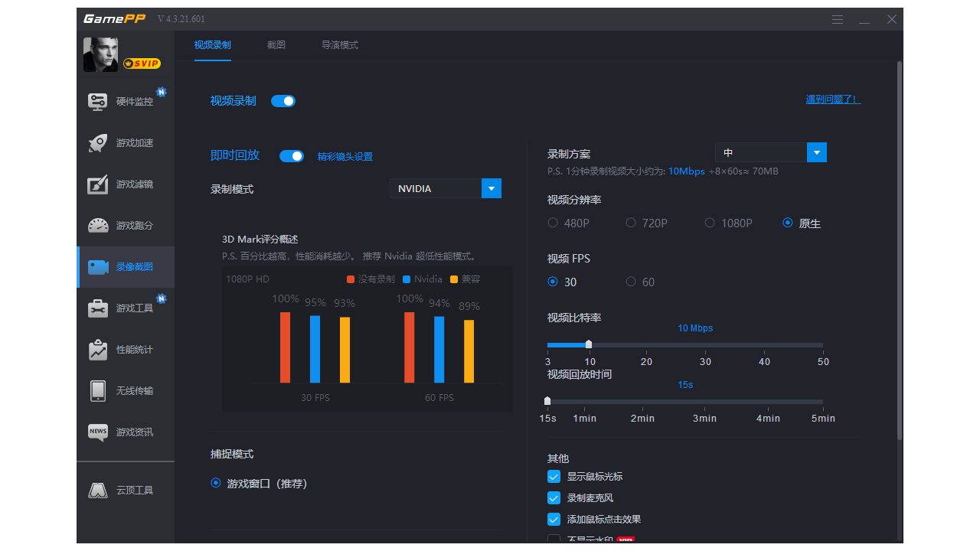980x551 pixels.
Task: Set bitrate slider at 30 mark
Action: pos(705,345)
